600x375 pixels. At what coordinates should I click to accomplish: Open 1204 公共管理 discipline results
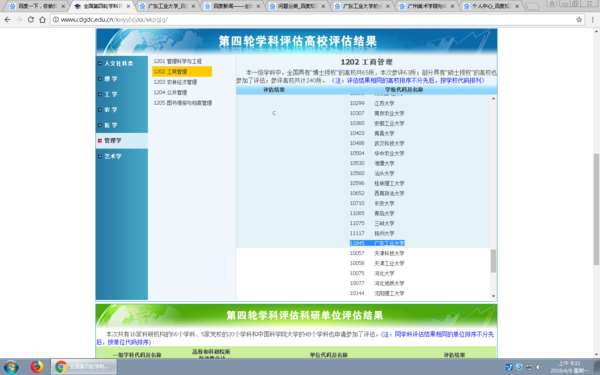point(170,92)
